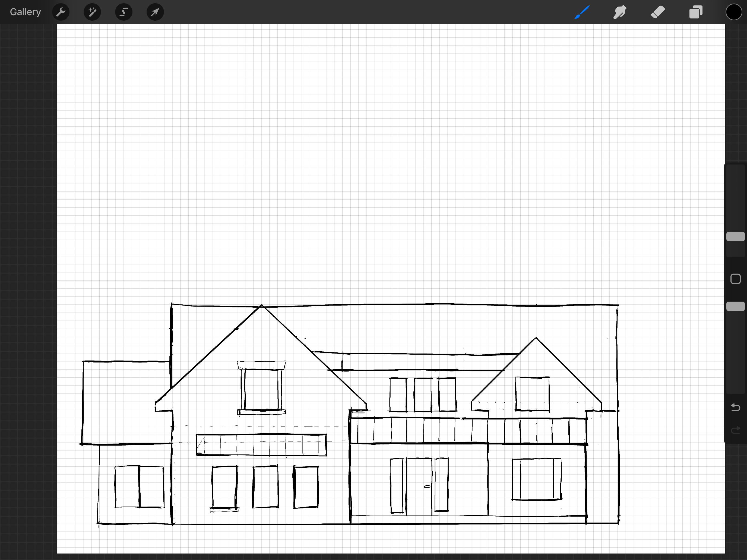Image resolution: width=747 pixels, height=560 pixels.
Task: Open the Layers panel
Action: pos(696,12)
